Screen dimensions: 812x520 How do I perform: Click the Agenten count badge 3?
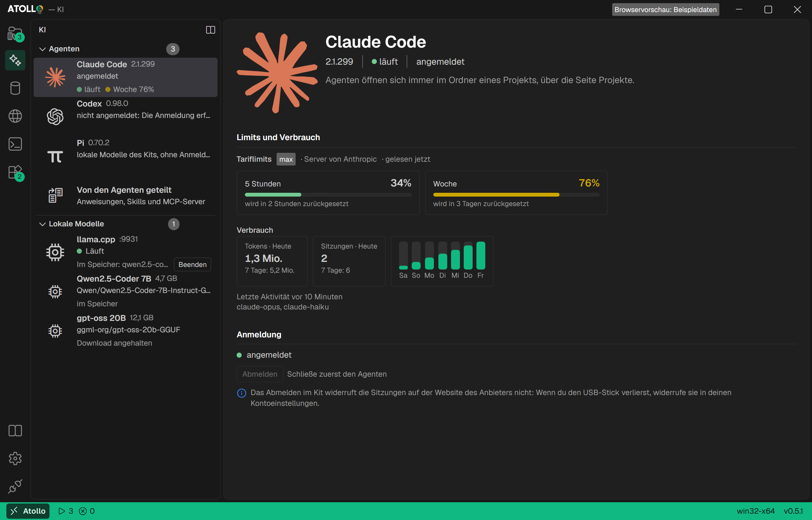(173, 49)
